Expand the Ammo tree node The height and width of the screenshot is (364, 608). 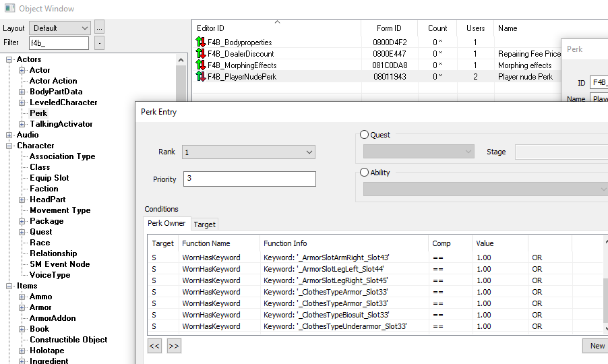[22, 297]
